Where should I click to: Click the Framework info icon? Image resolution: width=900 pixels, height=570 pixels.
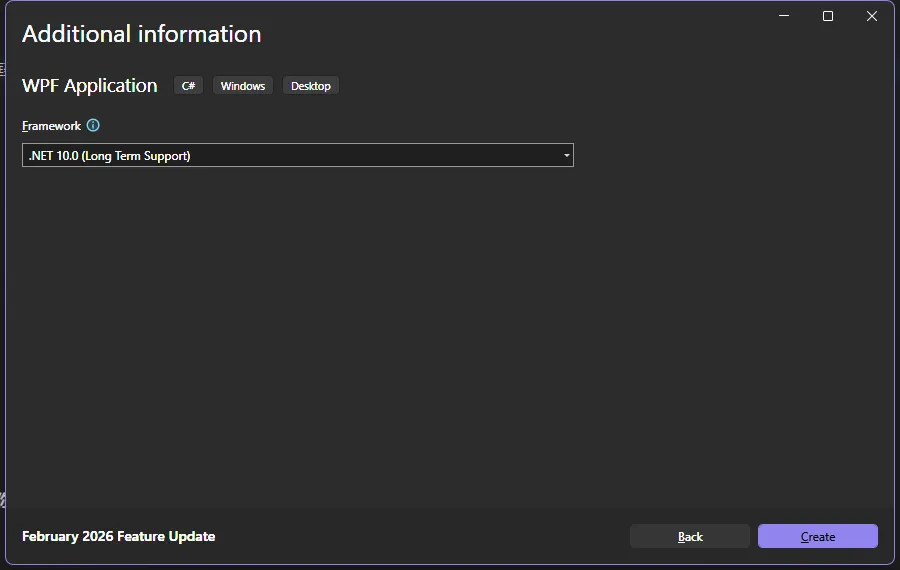[93, 126]
